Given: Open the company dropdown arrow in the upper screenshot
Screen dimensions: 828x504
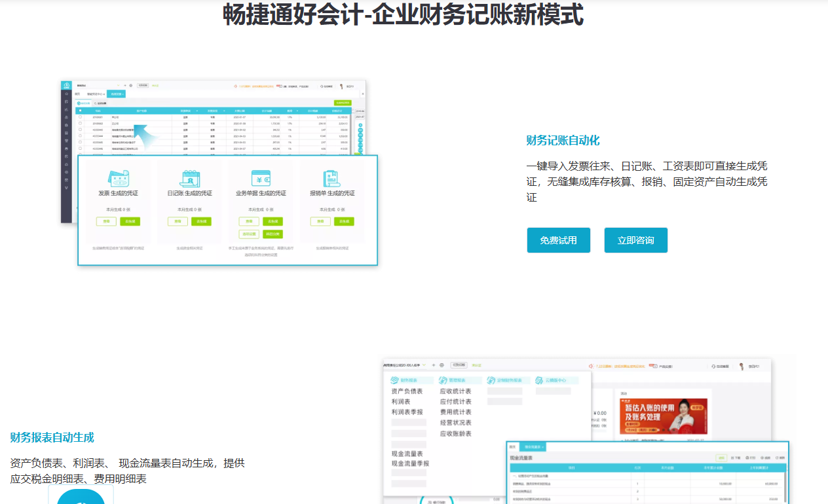Looking at the screenshot, I should (x=118, y=85).
